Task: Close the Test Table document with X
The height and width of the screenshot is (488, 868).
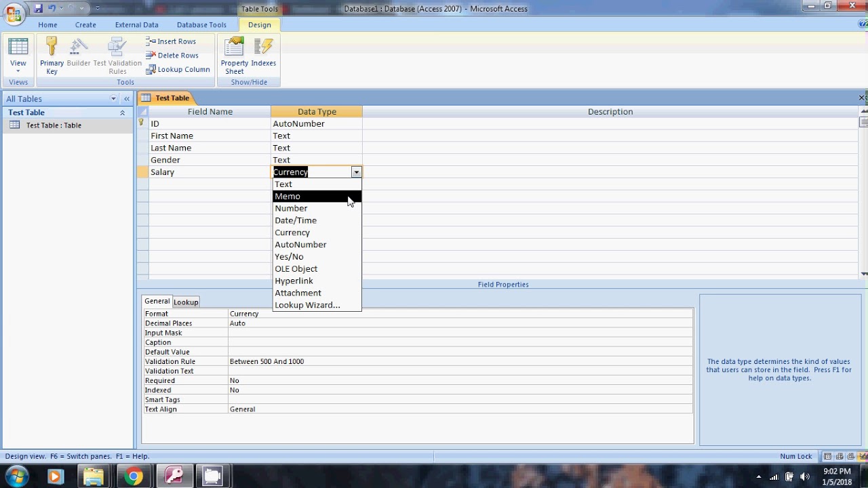Action: point(862,98)
